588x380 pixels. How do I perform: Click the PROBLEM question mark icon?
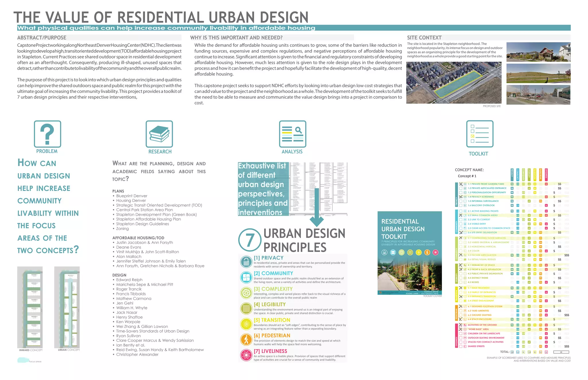pos(47,134)
